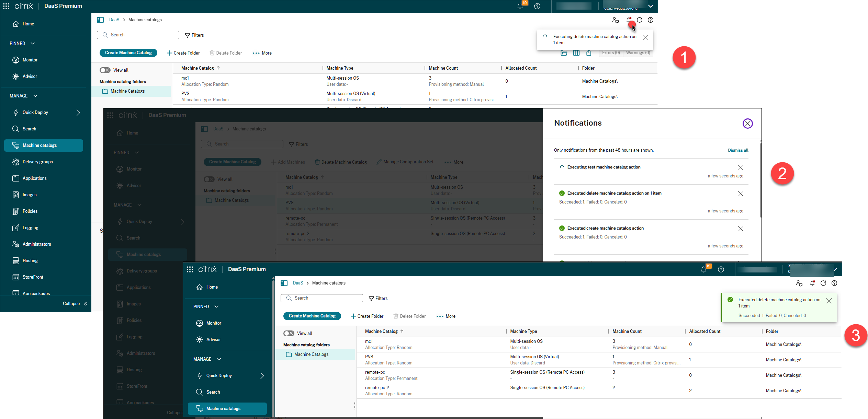
Task: Click the columns chooser icon in window 1
Action: pyautogui.click(x=576, y=53)
